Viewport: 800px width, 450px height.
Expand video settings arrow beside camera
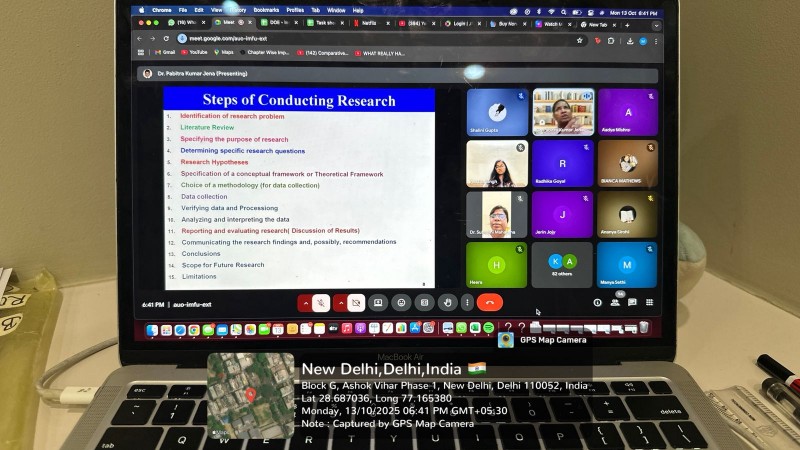(x=340, y=302)
